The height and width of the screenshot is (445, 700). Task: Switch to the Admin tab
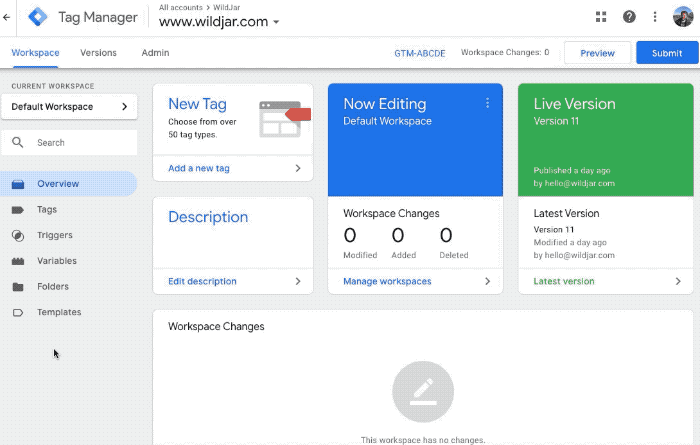tap(155, 53)
